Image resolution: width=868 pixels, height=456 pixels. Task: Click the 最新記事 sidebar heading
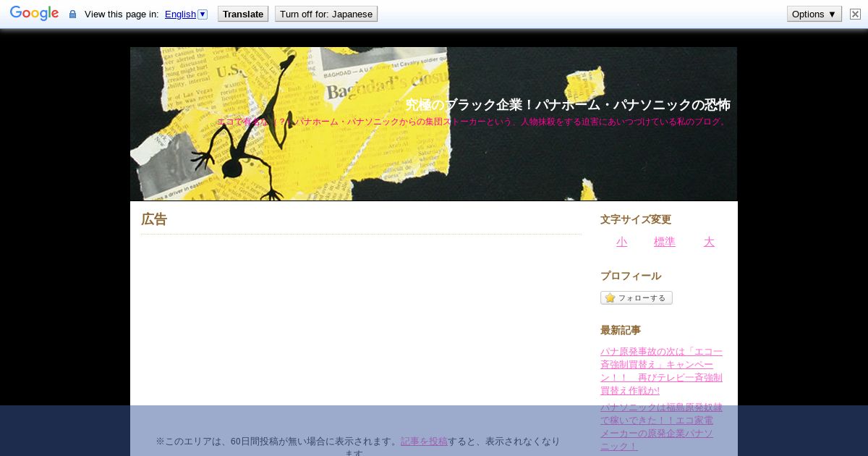coord(621,330)
